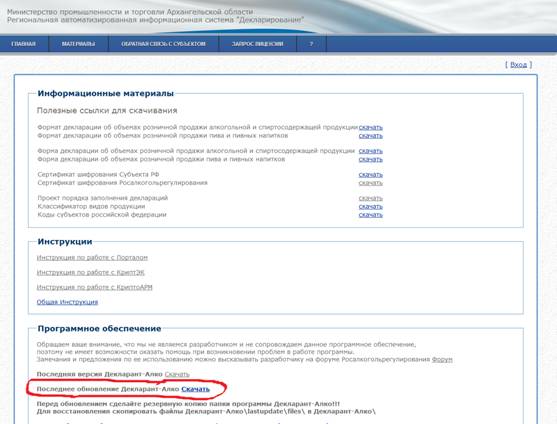The width and height of the screenshot is (557, 424).
Task: Download Russian Federation subject codes
Action: click(x=371, y=215)
